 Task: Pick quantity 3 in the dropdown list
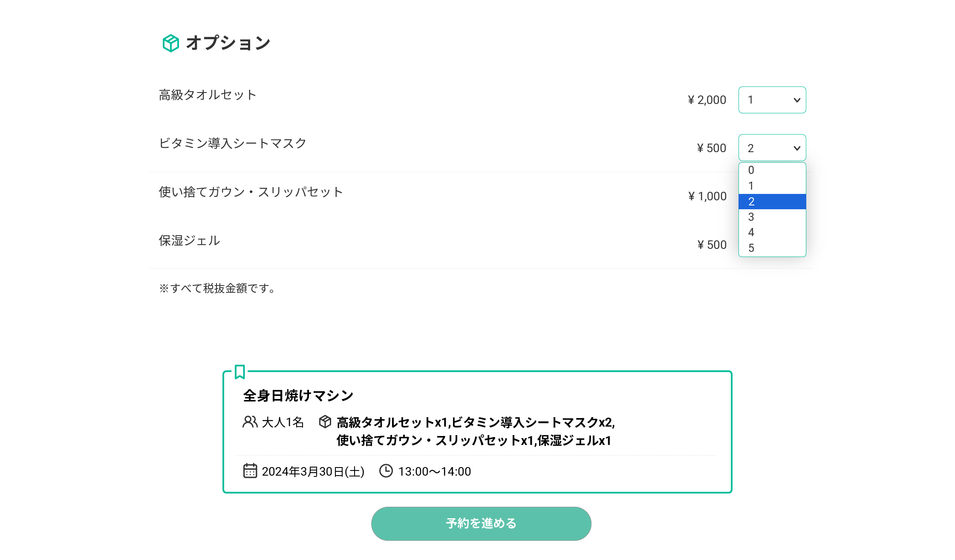pos(772,217)
